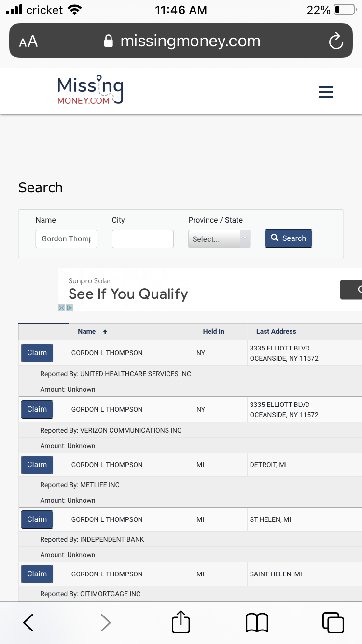Click the MissingMoney.com logo
This screenshot has width=362, height=644.
point(90,90)
